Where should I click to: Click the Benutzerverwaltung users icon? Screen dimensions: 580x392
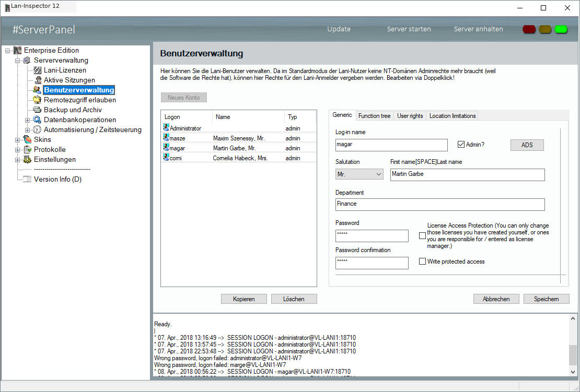click(37, 90)
